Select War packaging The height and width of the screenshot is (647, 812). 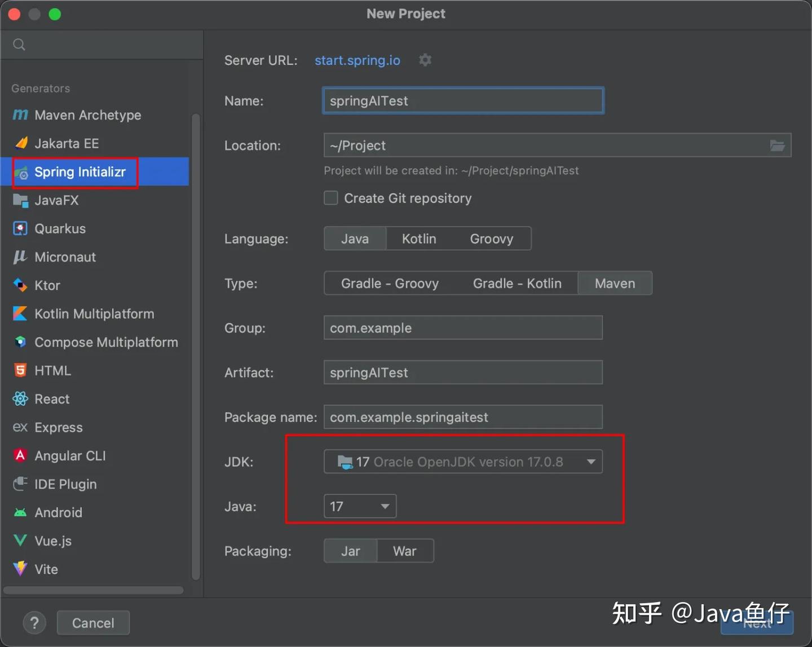pos(405,551)
